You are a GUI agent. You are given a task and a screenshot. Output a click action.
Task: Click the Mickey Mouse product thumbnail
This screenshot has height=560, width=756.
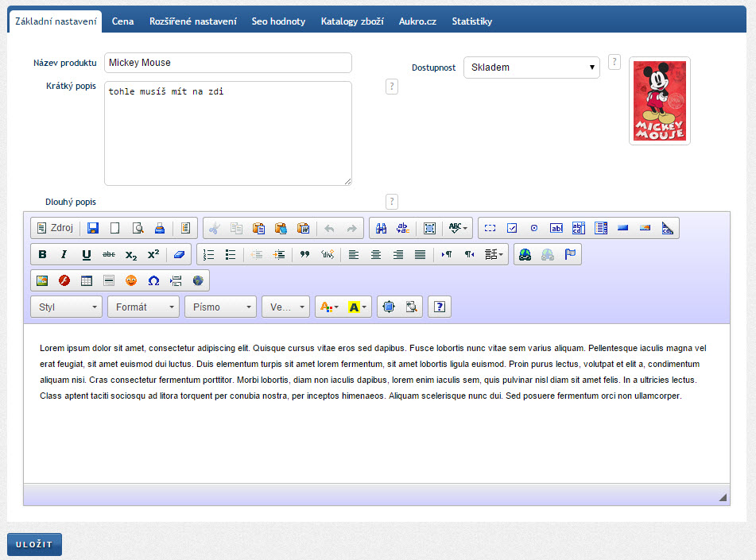point(659,101)
